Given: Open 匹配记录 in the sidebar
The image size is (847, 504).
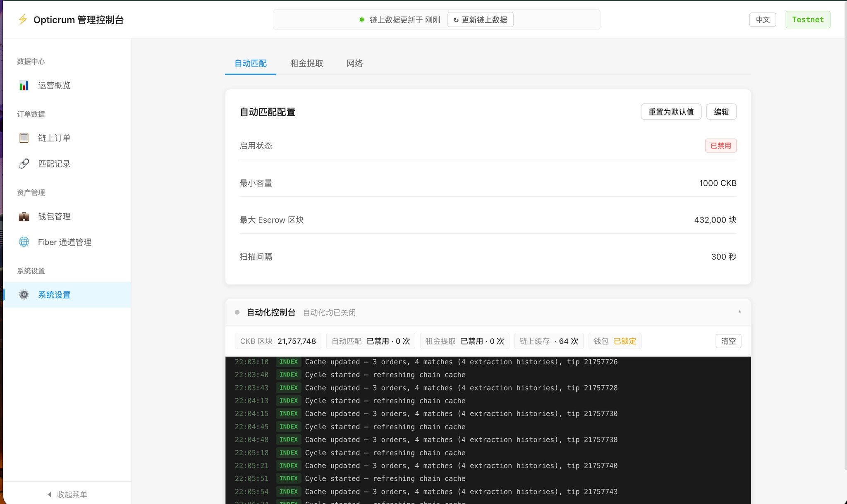Looking at the screenshot, I should pyautogui.click(x=67, y=164).
